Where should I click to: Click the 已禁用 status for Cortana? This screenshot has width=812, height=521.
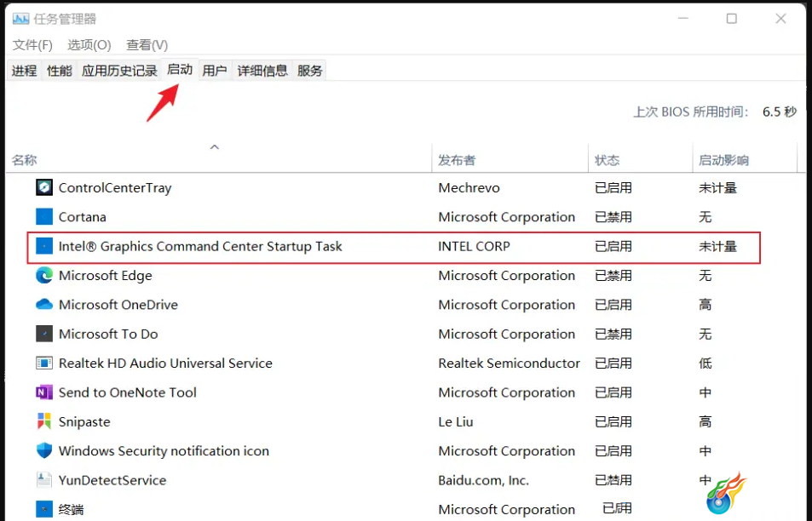point(613,217)
